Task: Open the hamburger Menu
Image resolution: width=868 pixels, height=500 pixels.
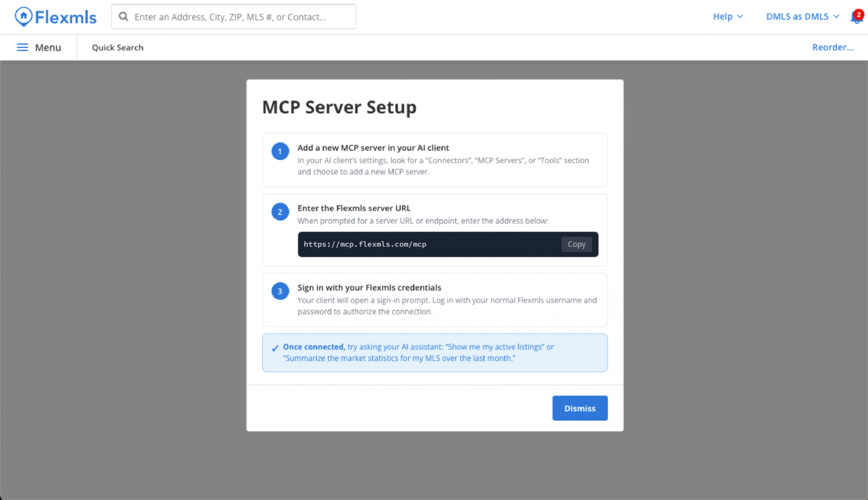Action: [x=39, y=47]
